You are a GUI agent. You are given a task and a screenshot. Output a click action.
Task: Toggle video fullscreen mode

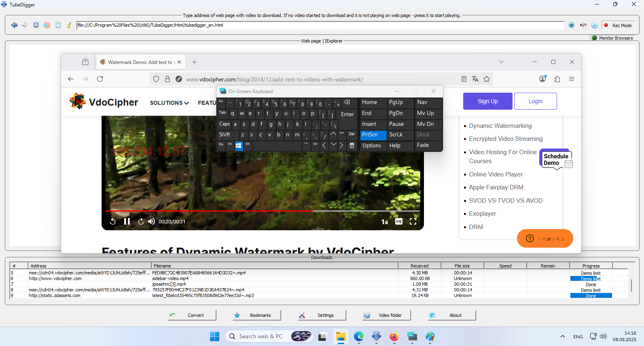point(413,221)
